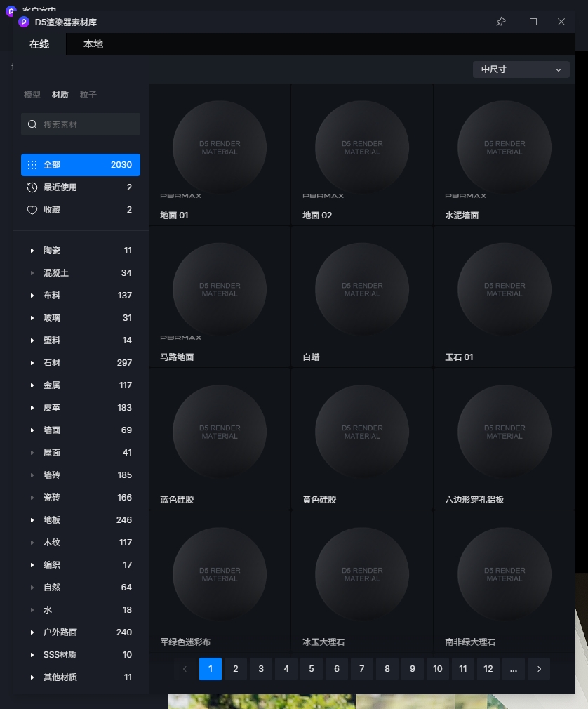Switch to the 本地 tab
This screenshot has width=588, height=709.
[x=93, y=44]
